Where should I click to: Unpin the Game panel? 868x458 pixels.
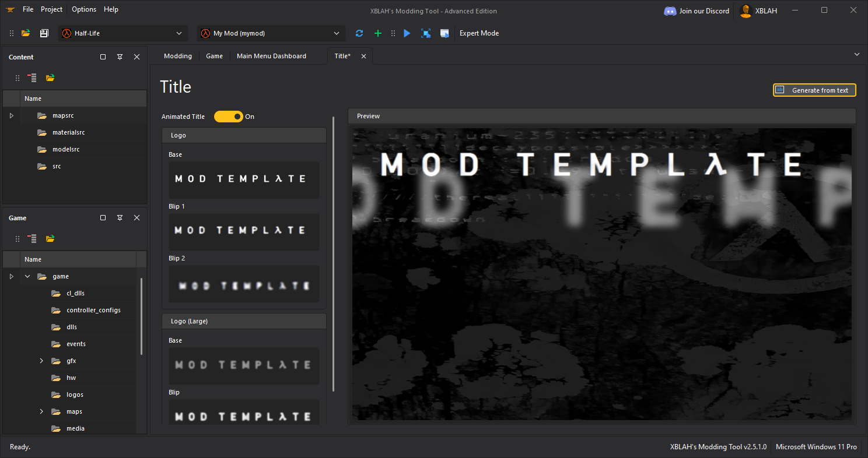tap(120, 217)
